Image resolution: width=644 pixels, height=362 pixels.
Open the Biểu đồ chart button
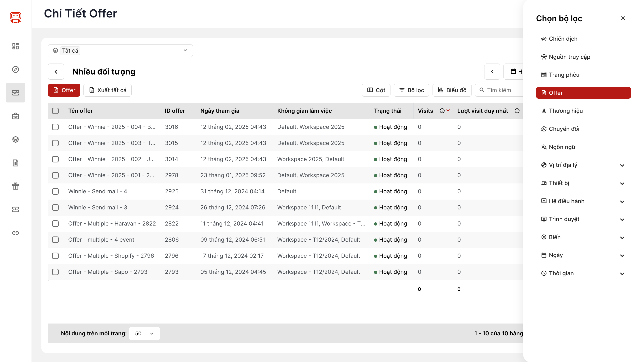point(452,90)
